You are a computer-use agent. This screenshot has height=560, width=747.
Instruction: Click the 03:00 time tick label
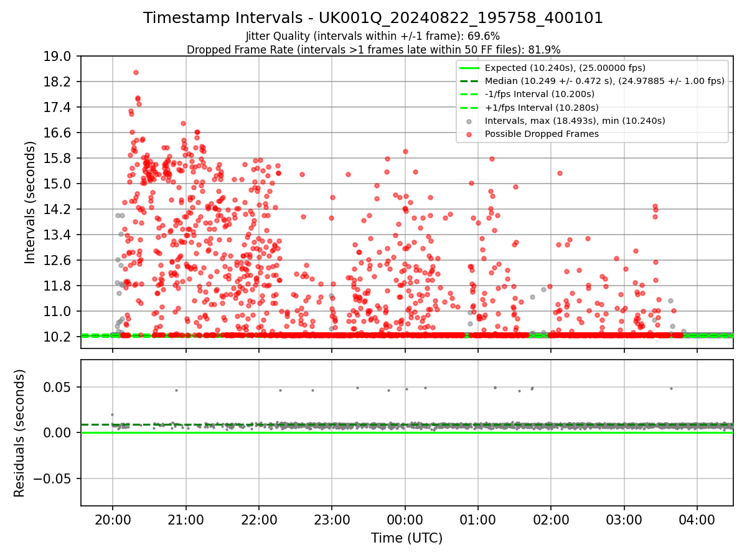click(624, 519)
